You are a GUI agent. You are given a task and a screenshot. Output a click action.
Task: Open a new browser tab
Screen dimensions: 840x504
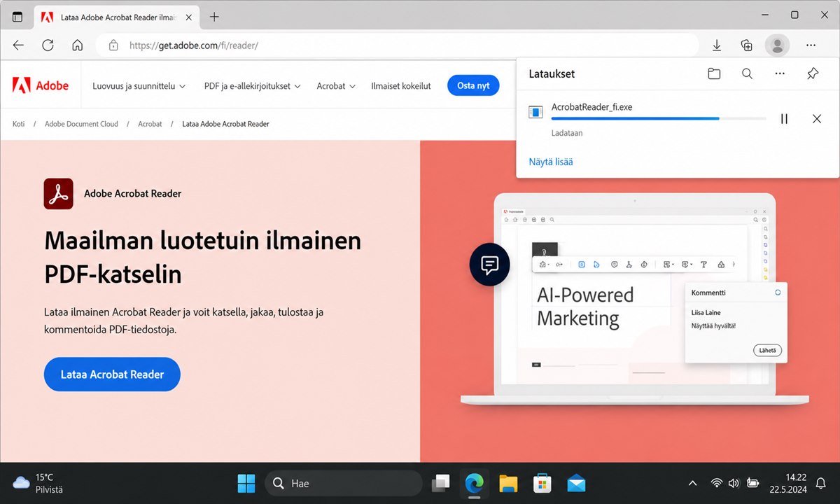point(214,16)
